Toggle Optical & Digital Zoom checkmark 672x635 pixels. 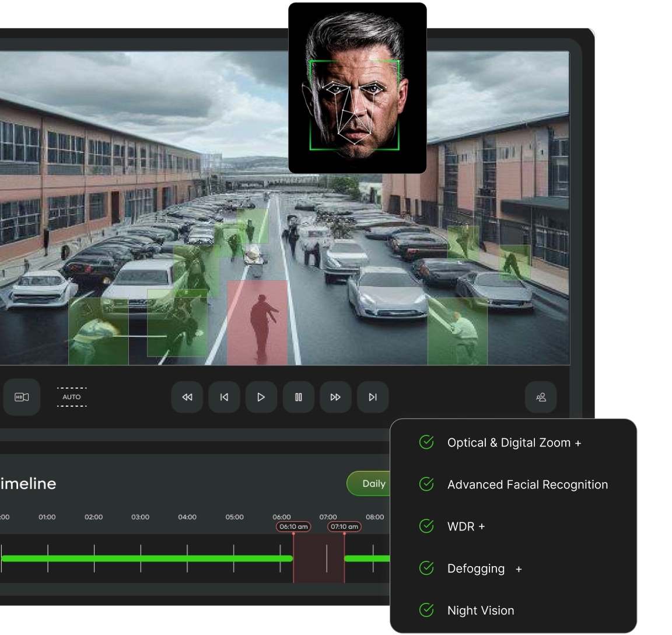tap(426, 442)
